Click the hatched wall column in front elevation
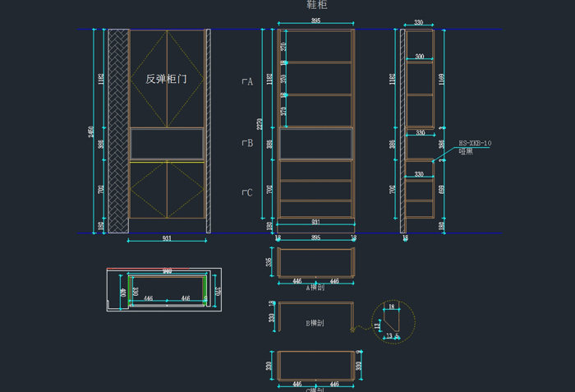 pos(118,131)
